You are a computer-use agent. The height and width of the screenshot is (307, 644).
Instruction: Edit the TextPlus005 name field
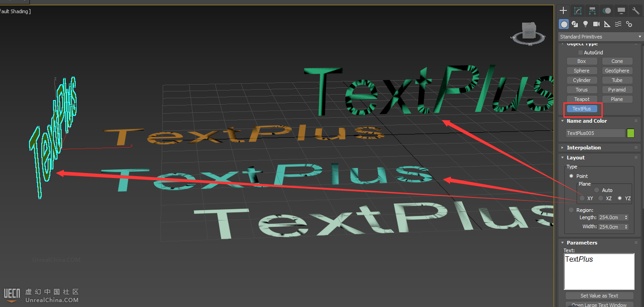pyautogui.click(x=596, y=133)
